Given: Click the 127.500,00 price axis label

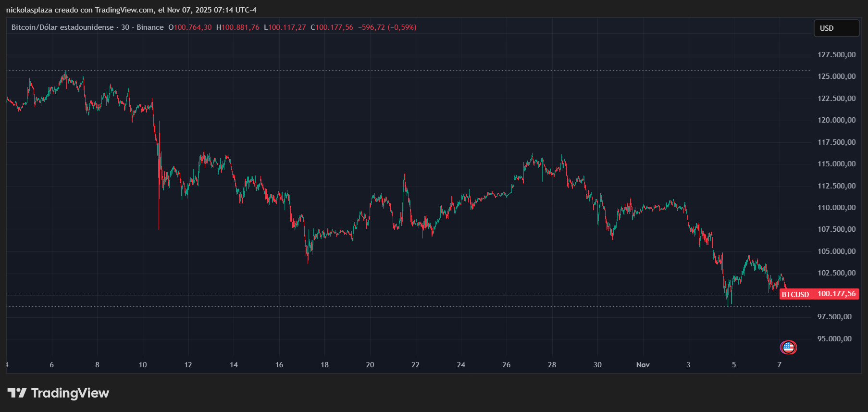Looking at the screenshot, I should [836, 55].
